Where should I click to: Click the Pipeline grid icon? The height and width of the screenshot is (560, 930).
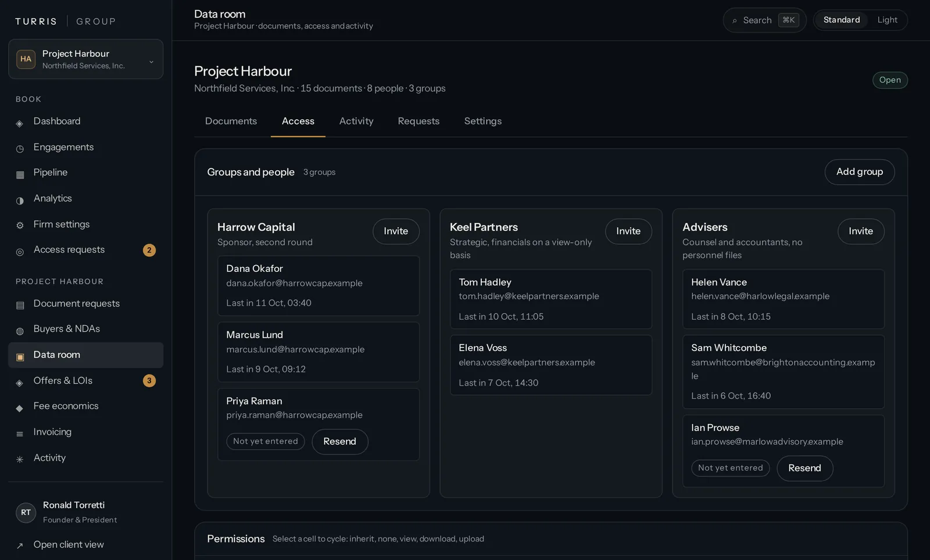click(x=20, y=175)
